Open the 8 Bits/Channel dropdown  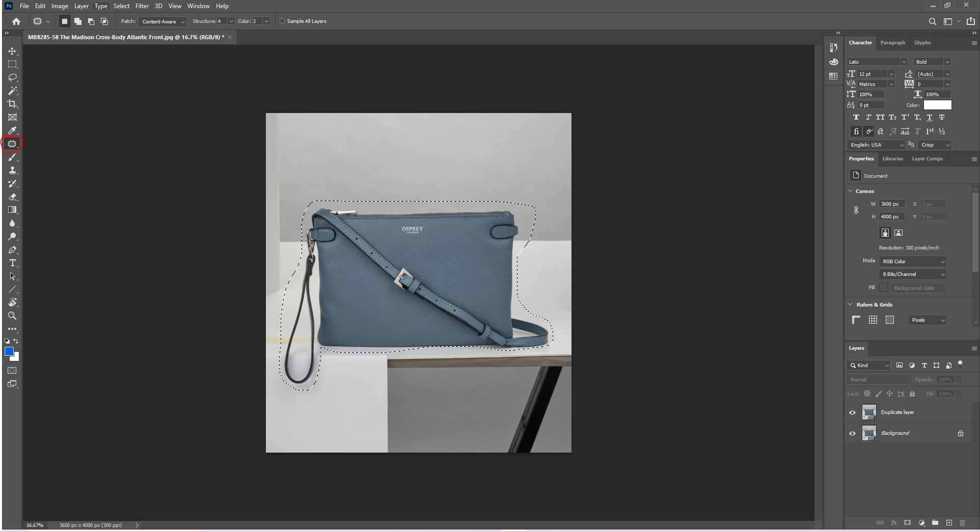(x=912, y=274)
